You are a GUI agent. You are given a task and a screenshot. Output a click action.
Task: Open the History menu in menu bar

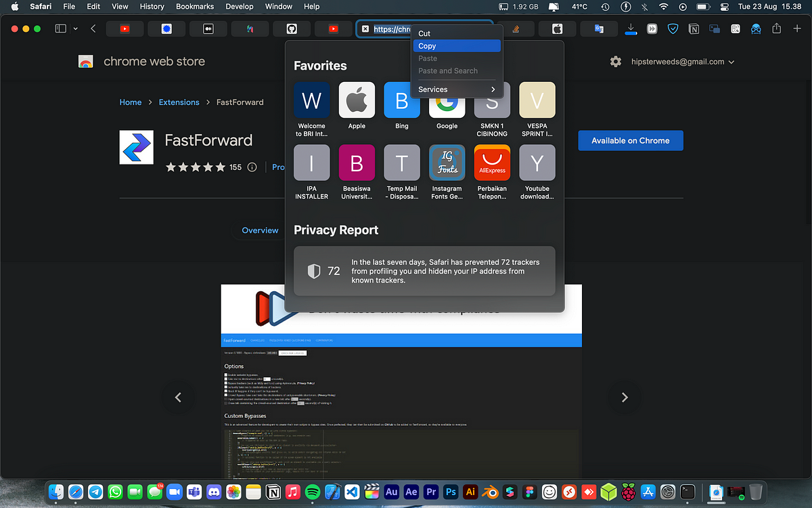[x=152, y=6]
